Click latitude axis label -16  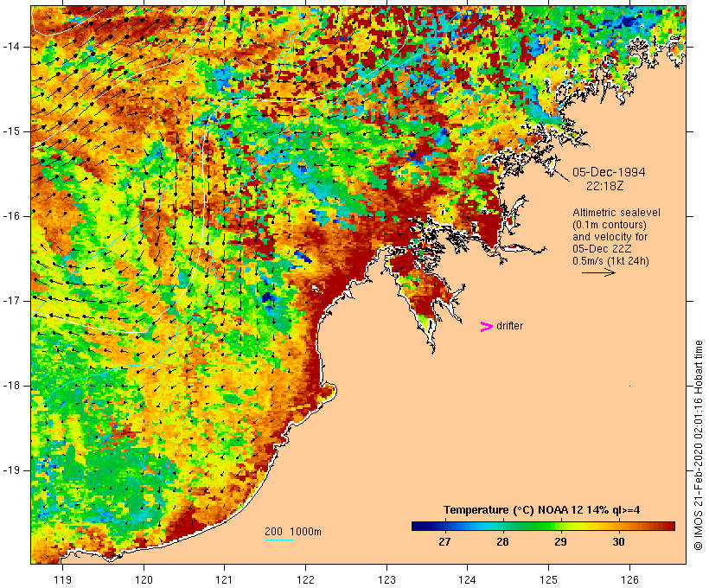[x=11, y=216]
